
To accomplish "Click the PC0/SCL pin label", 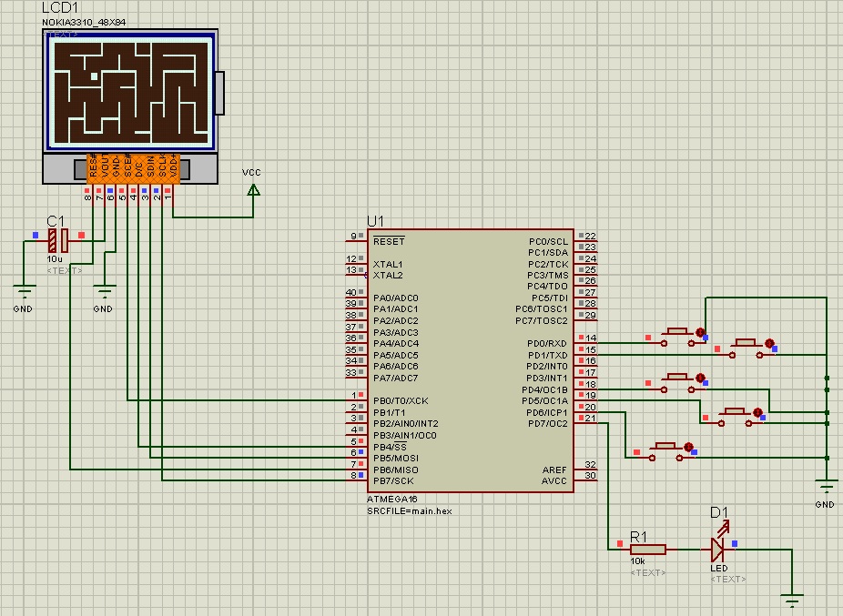I will [548, 242].
